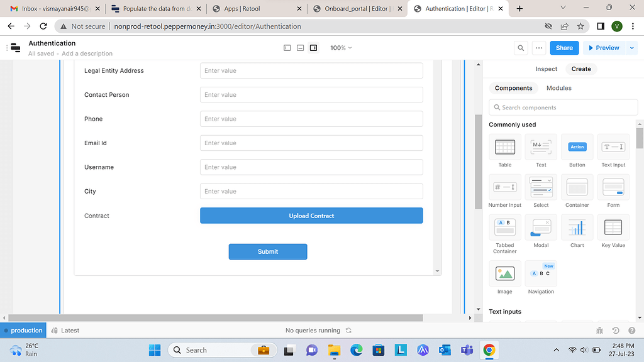Toggle the left panel visibility
644x362 pixels.
click(x=287, y=48)
